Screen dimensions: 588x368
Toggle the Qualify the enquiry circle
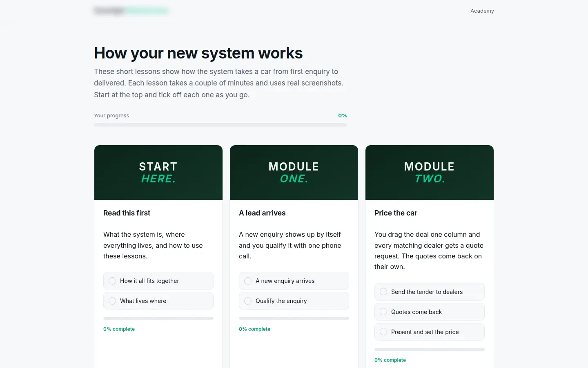point(248,301)
